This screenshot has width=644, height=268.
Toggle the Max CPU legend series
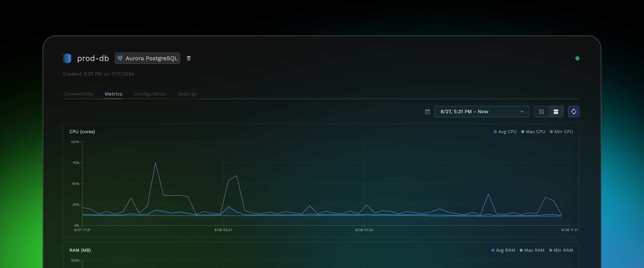[x=533, y=132]
